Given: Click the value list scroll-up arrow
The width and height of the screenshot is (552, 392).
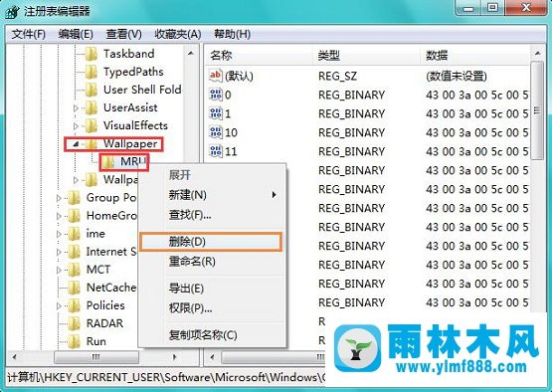Looking at the screenshot, I should click(537, 54).
